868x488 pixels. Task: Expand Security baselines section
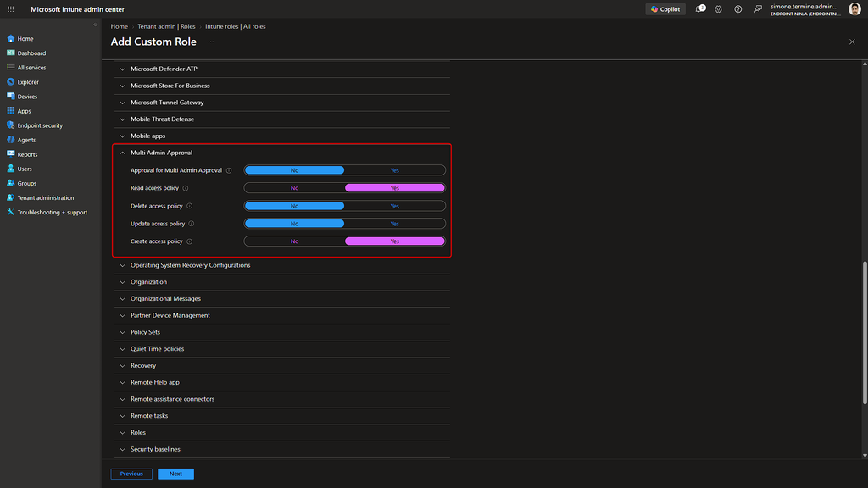(x=281, y=449)
